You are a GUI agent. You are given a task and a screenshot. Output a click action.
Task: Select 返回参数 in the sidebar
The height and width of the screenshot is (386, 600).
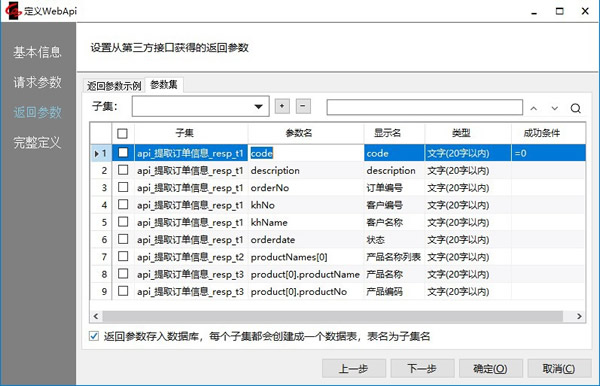pyautogui.click(x=37, y=112)
